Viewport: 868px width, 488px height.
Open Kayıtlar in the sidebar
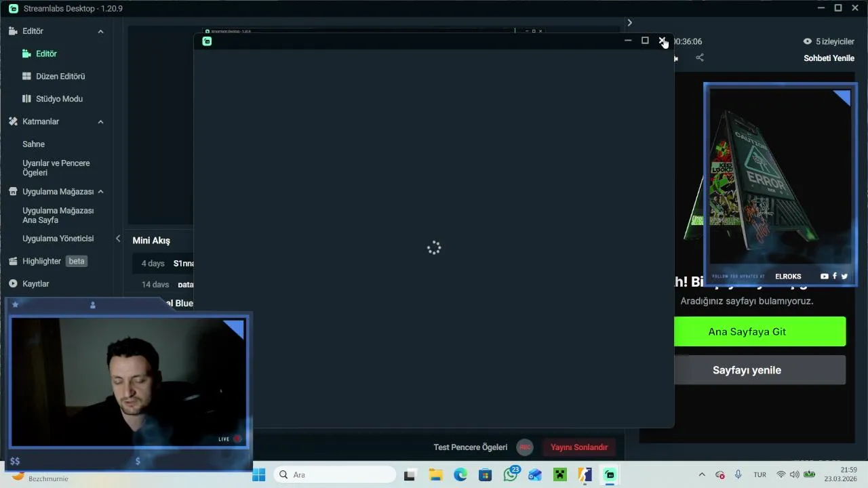coord(35,284)
